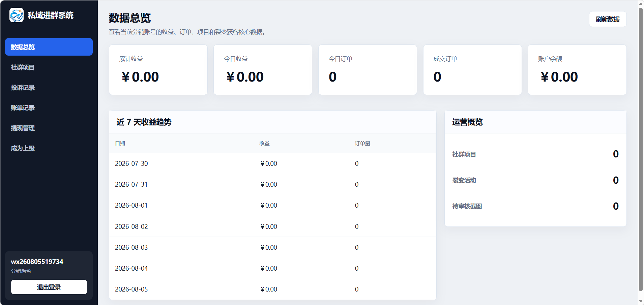This screenshot has height=305, width=644.
Task: Go to 社群项目 in sidebar
Action: (x=49, y=67)
